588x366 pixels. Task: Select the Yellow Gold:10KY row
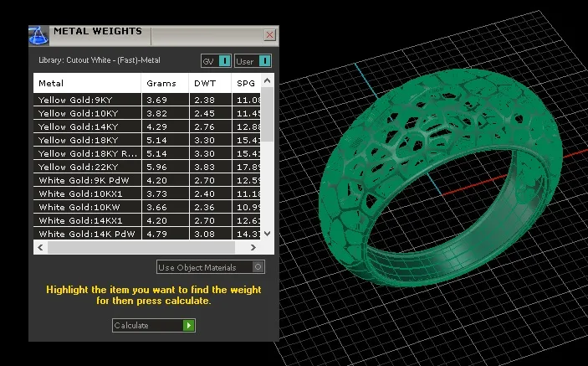point(147,113)
